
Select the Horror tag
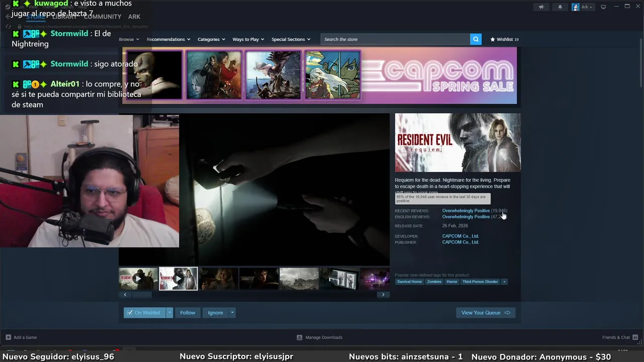[x=452, y=282]
